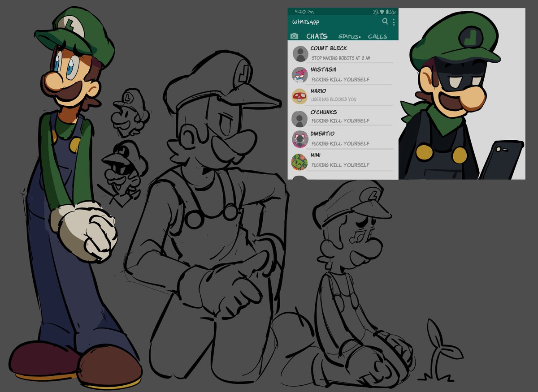Open the MIMI chat name
Viewport: 538px width, 392px height.
pos(316,155)
